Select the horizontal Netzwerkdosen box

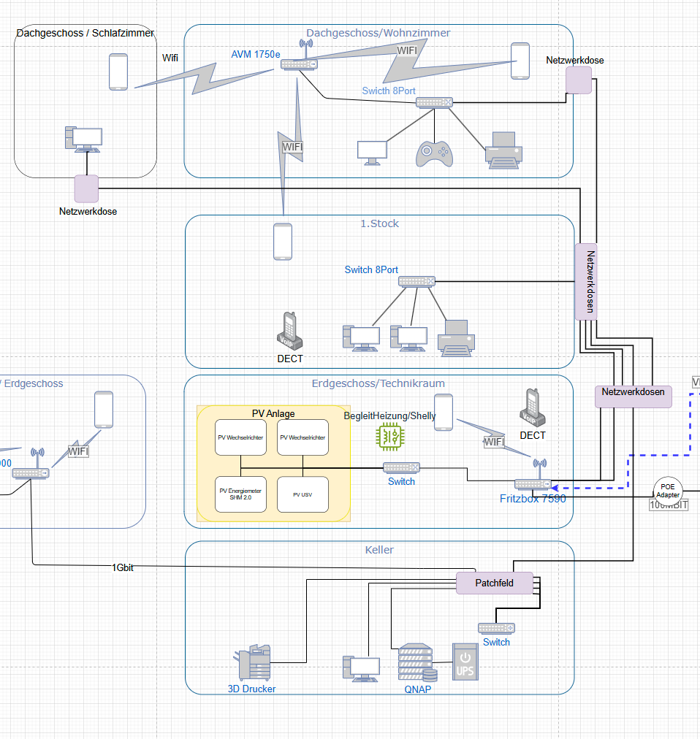(633, 397)
